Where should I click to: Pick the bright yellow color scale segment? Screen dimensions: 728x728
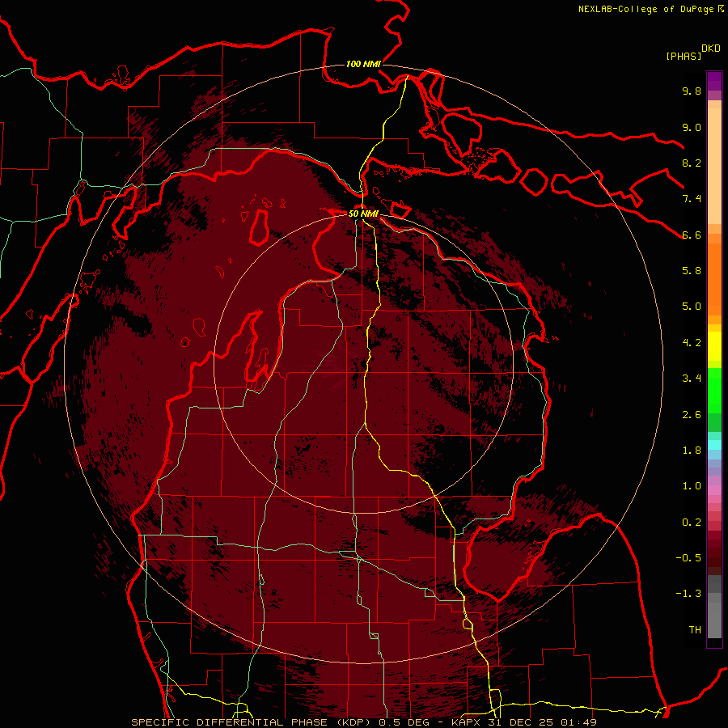[x=714, y=346]
